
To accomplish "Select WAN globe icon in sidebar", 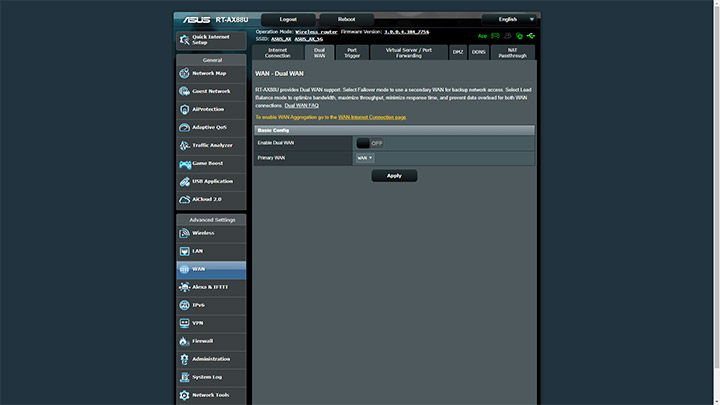I will [x=185, y=269].
